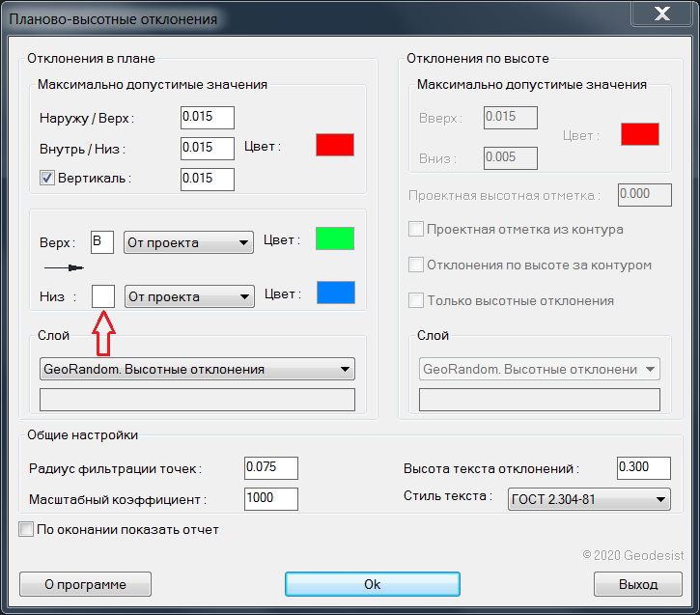Image resolution: width=700 pixels, height=615 pixels.
Task: Uncheck the Вертикаль checkbox
Action: [x=46, y=179]
